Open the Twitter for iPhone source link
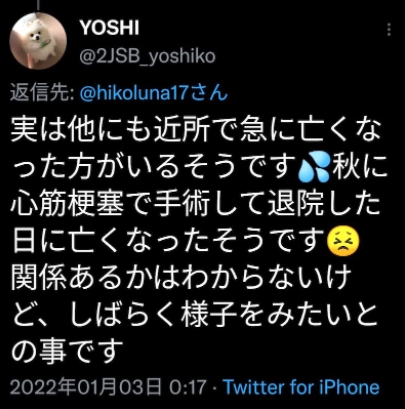The height and width of the screenshot is (409, 405). click(x=302, y=387)
